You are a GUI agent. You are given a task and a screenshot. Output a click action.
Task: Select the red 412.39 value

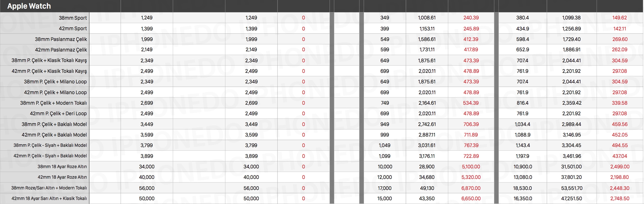point(471,39)
